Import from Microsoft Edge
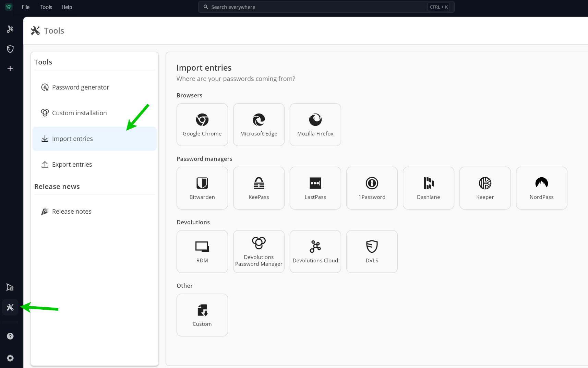This screenshot has height=368, width=588. click(259, 125)
